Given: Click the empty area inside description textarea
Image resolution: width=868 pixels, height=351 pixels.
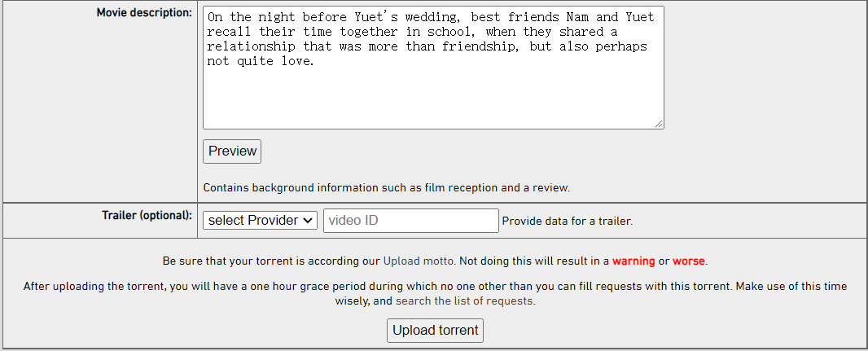Looking at the screenshot, I should (433, 97).
